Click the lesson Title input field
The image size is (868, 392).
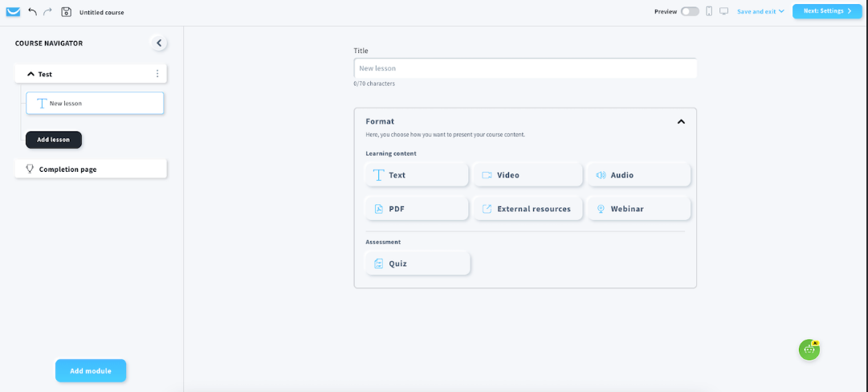pos(525,68)
